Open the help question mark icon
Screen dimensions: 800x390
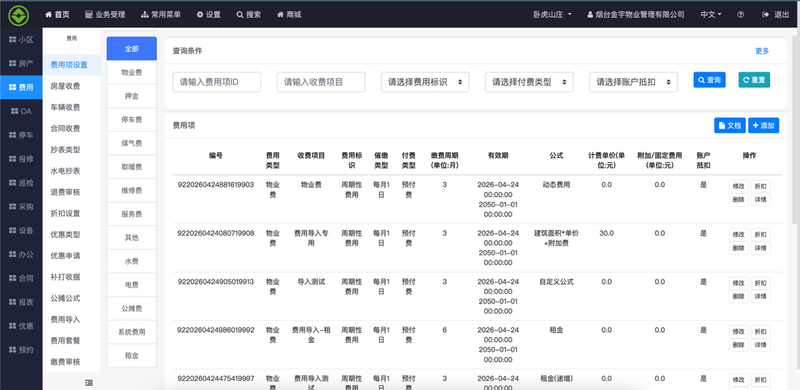740,15
